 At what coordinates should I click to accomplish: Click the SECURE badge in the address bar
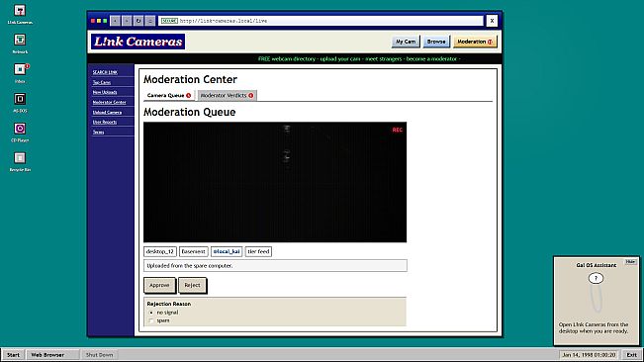tap(169, 21)
